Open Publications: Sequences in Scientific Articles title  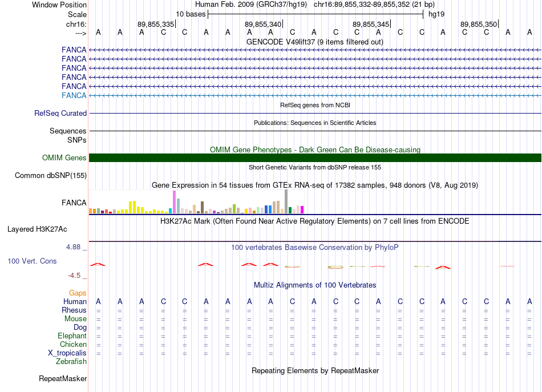315,123
